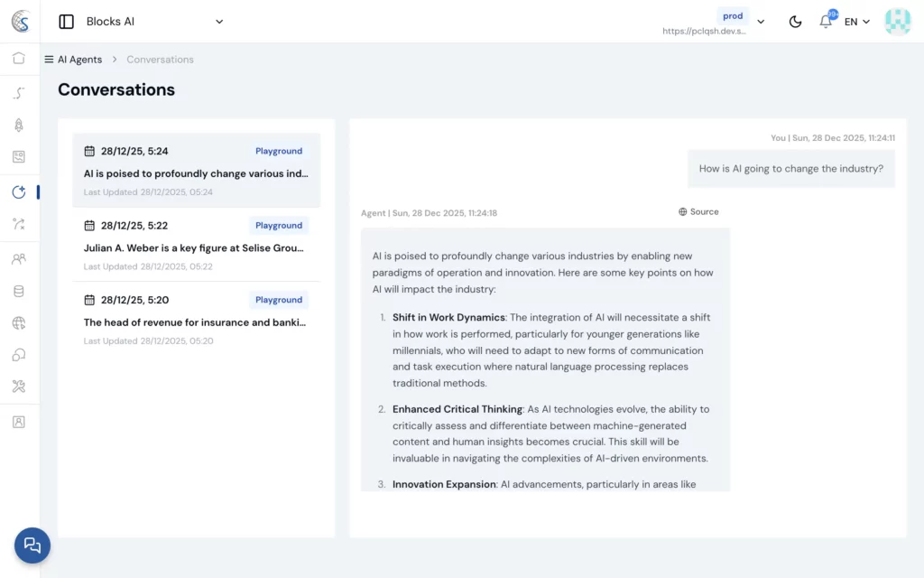Open the wrench tools icon in the sidebar
The width and height of the screenshot is (924, 578).
(19, 387)
